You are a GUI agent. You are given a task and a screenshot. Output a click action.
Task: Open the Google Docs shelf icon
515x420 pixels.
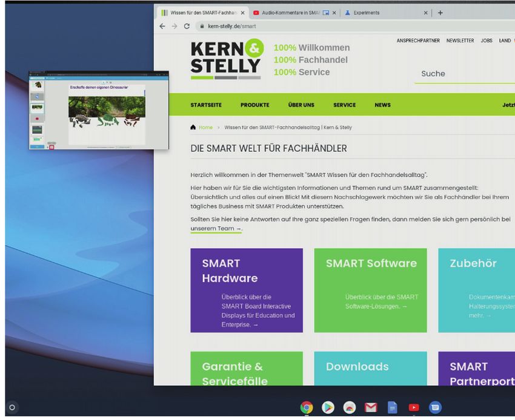point(392,407)
